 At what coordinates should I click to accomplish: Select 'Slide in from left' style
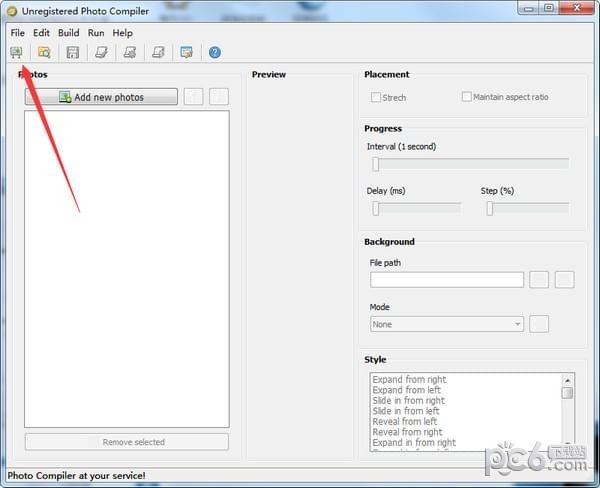(406, 411)
